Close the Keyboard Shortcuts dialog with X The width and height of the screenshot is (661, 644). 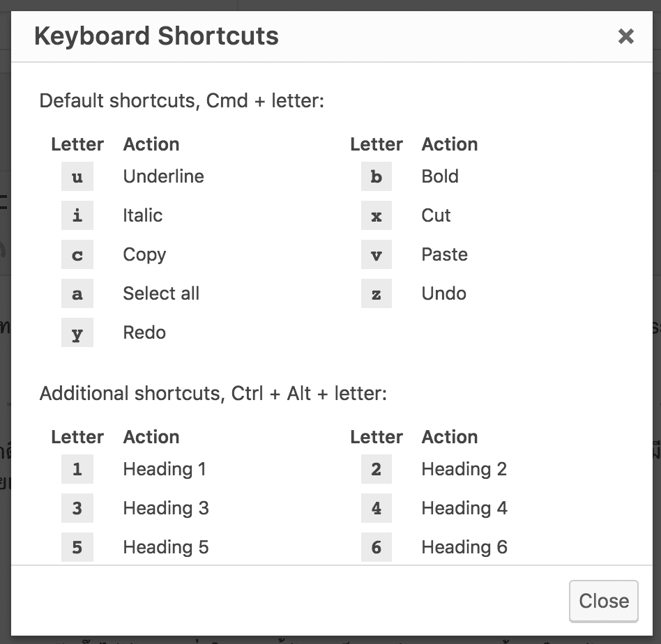tap(625, 36)
